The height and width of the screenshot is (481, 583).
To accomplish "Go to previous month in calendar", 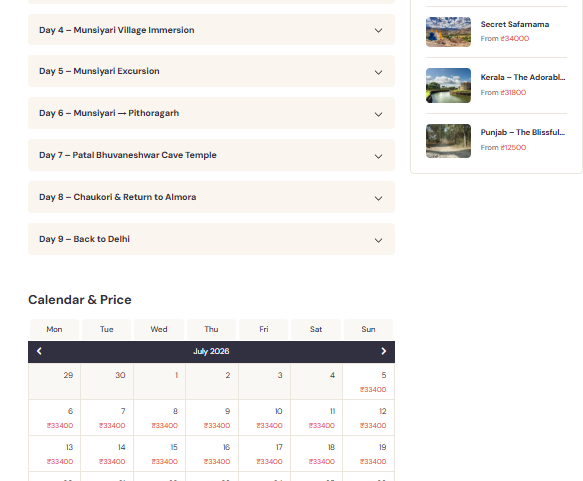I will [x=39, y=351].
